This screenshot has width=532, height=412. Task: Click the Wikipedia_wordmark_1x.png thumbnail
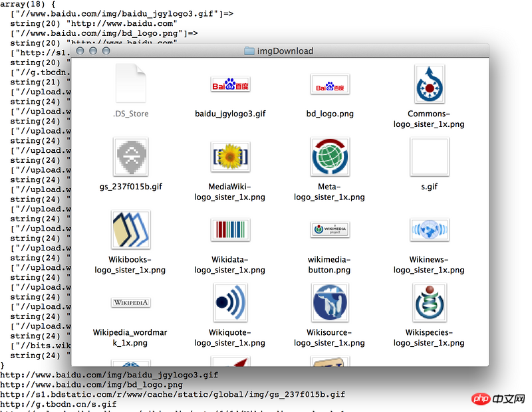coord(130,303)
